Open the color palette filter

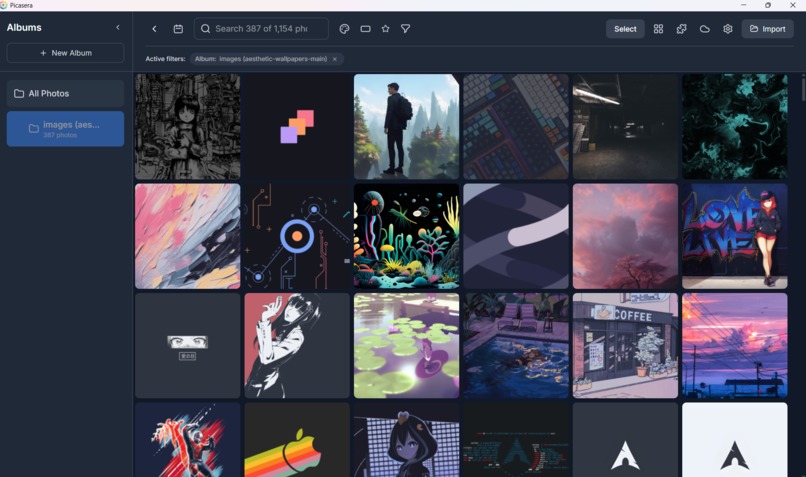click(x=344, y=29)
